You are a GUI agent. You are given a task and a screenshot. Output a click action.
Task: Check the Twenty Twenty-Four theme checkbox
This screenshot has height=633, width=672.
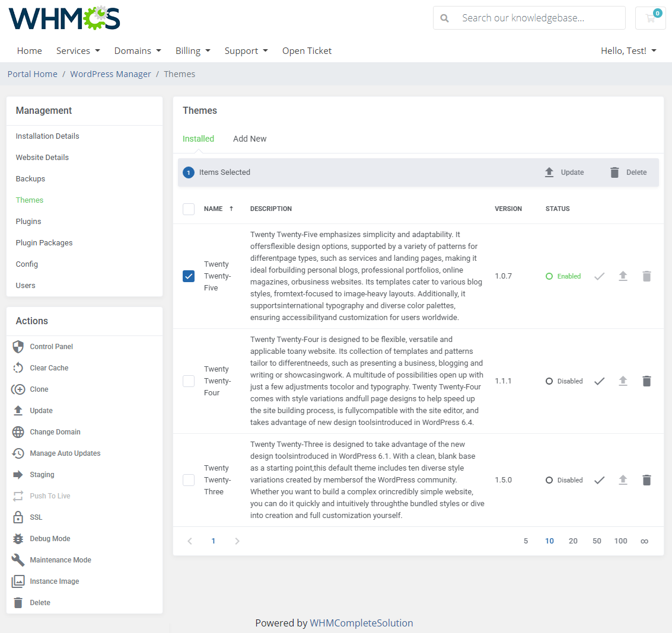tap(188, 381)
